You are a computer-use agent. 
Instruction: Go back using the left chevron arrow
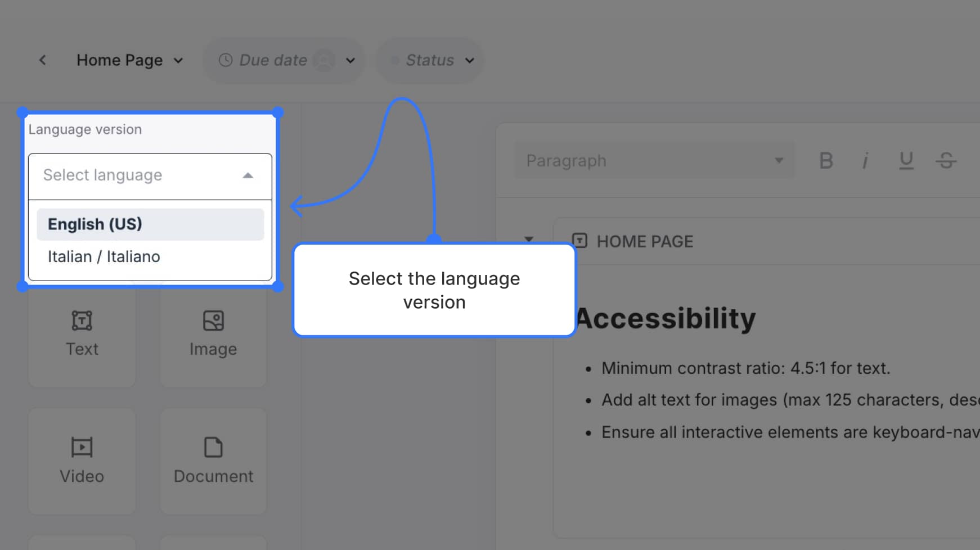42,60
